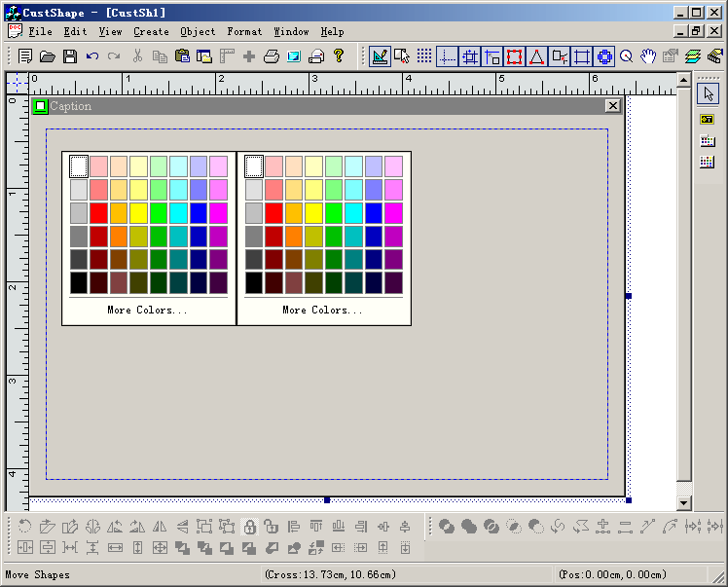Click the Cross coordinates status readout
Screen dimensions: 728x587
[330, 575]
